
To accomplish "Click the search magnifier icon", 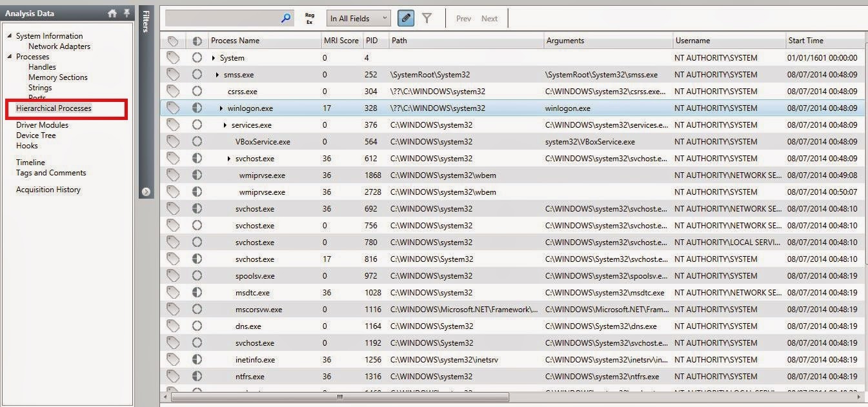I will (x=286, y=19).
